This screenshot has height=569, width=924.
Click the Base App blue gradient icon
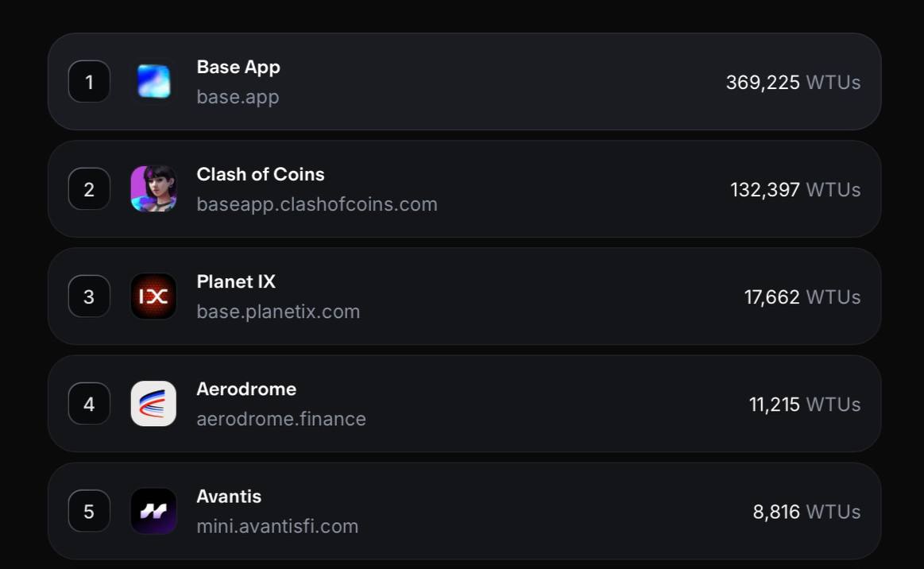coord(153,81)
